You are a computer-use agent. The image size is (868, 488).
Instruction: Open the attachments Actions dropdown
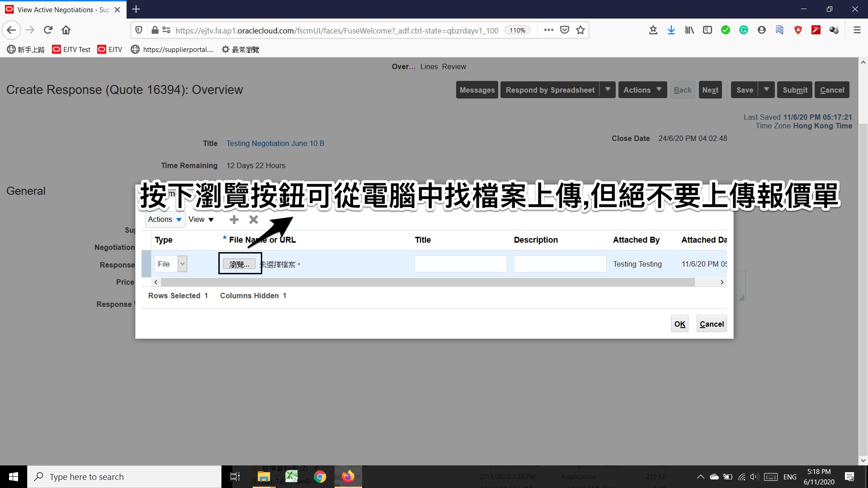click(165, 220)
